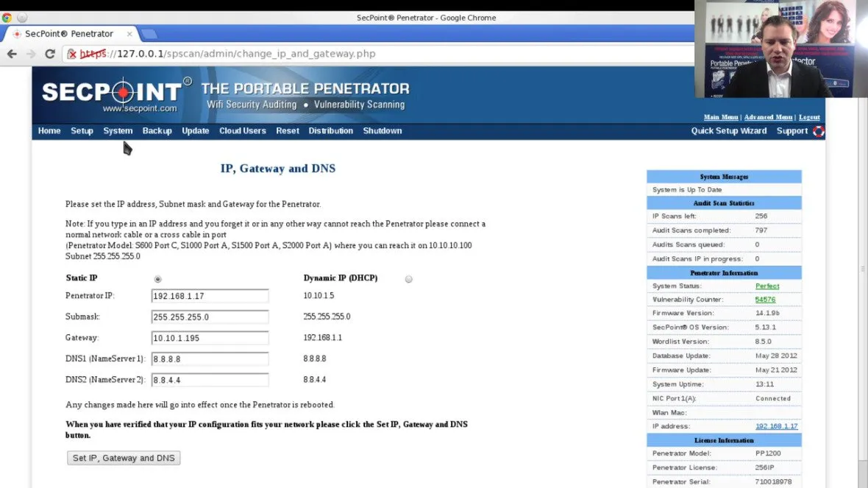
Task: Open the IP address 192.168.1.17 link
Action: coord(776,426)
